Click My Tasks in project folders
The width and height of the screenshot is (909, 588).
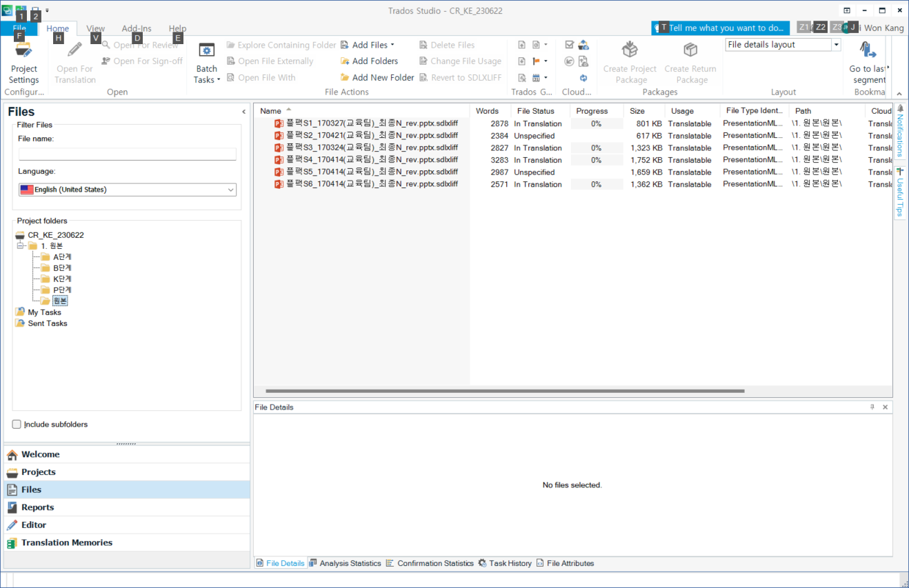[x=39, y=312]
